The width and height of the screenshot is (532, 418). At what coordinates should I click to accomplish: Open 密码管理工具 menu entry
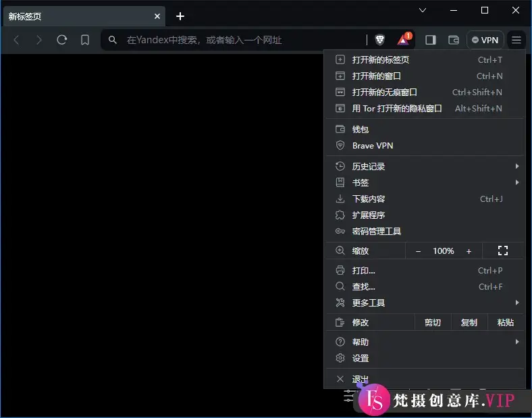coord(425,232)
